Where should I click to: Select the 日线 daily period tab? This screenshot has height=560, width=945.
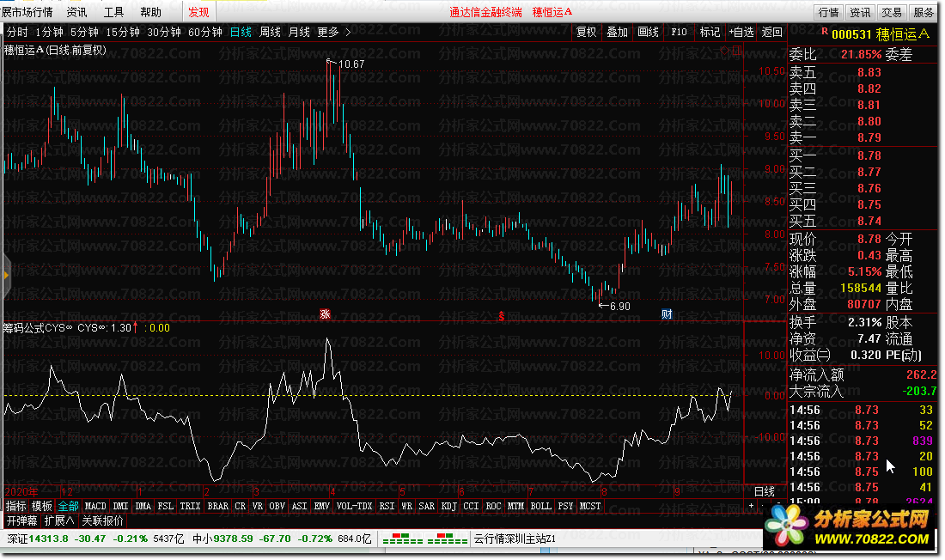pyautogui.click(x=241, y=32)
